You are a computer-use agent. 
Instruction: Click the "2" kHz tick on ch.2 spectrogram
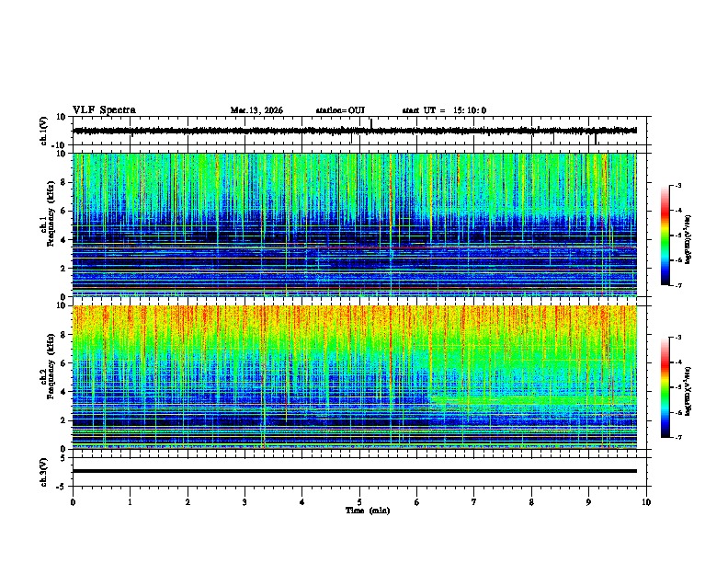(x=64, y=420)
